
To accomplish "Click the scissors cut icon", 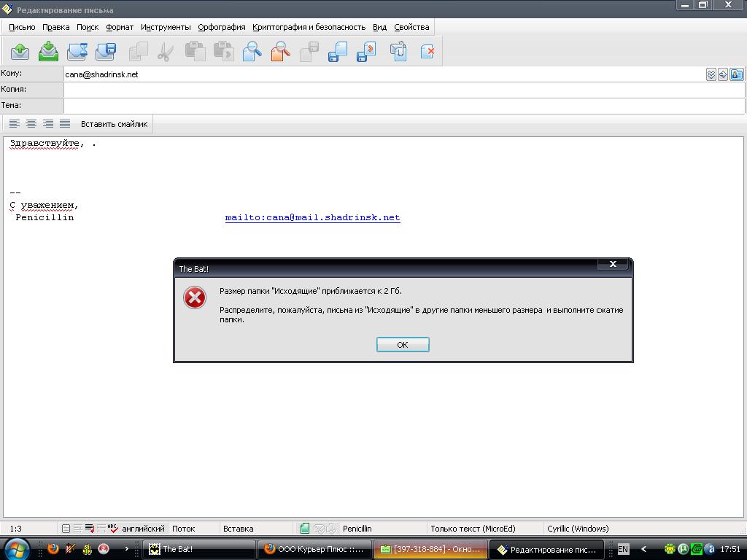I will [x=165, y=52].
